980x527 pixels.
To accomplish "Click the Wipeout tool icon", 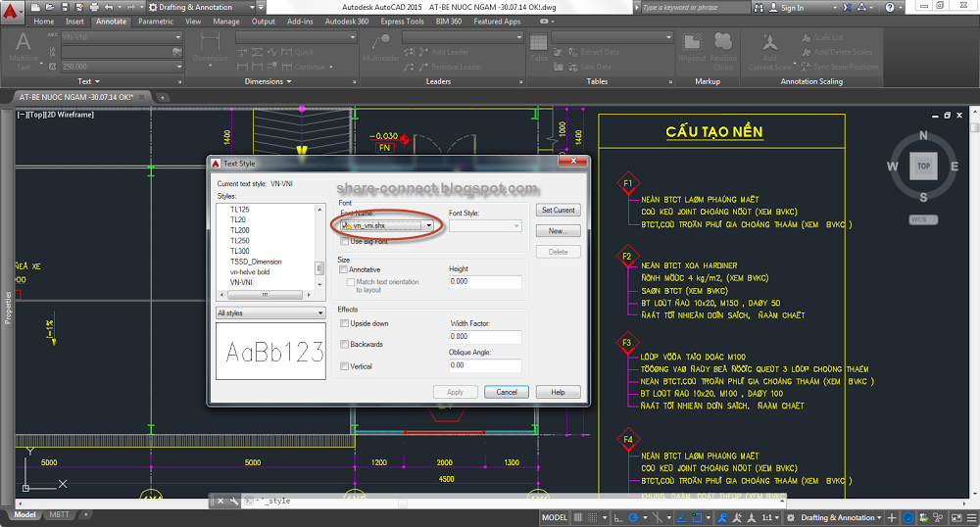I will click(x=692, y=42).
